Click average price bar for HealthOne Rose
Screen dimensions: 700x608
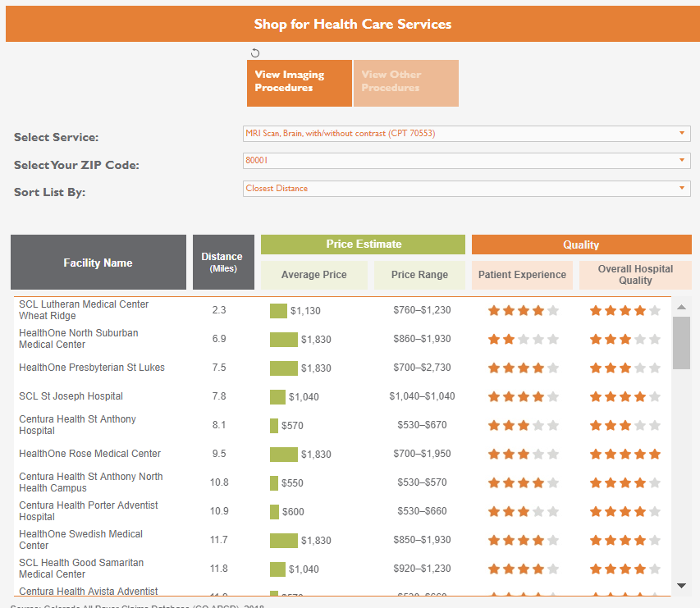click(x=284, y=455)
